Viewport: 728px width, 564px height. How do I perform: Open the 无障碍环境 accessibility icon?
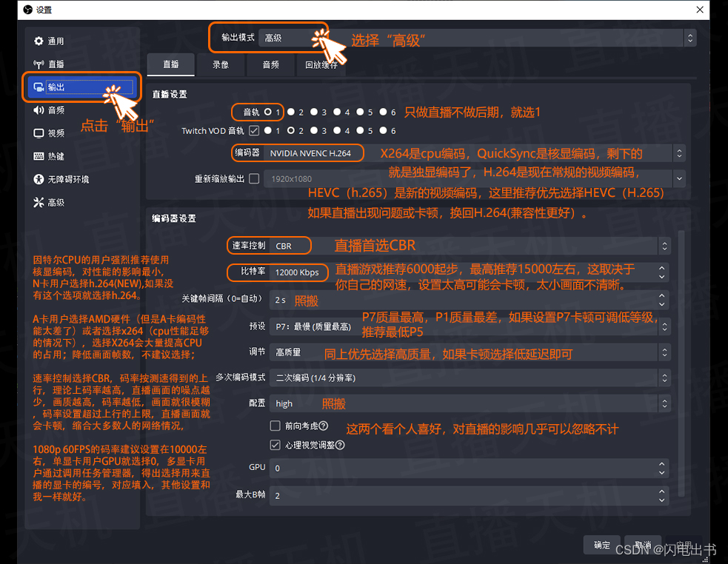(x=39, y=179)
